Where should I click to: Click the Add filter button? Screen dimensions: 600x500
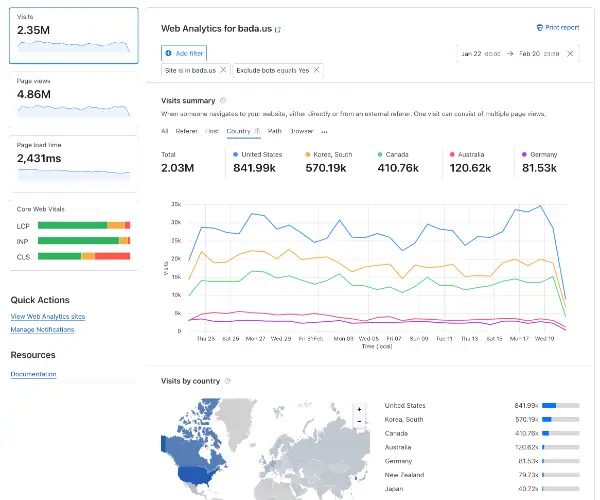(184, 51)
